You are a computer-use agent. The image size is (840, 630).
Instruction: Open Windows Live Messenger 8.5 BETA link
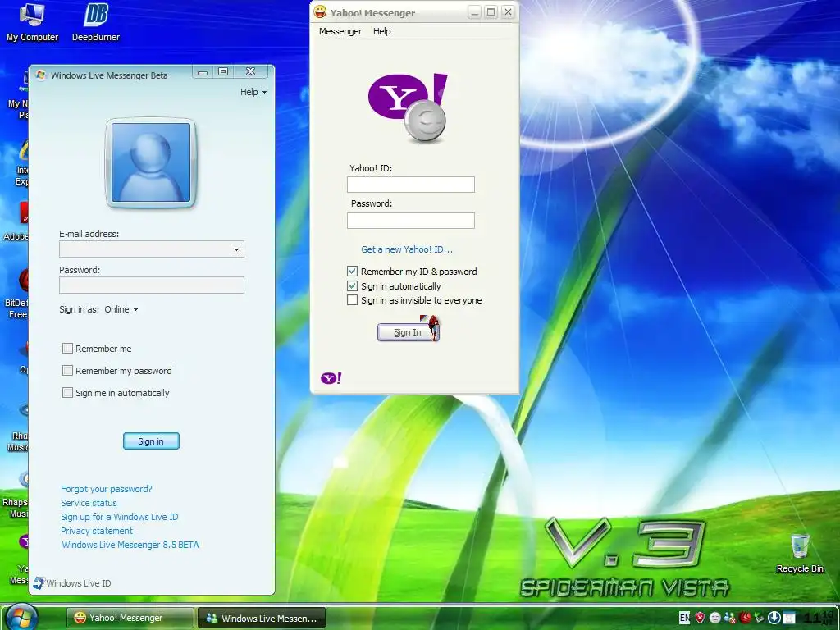[130, 545]
